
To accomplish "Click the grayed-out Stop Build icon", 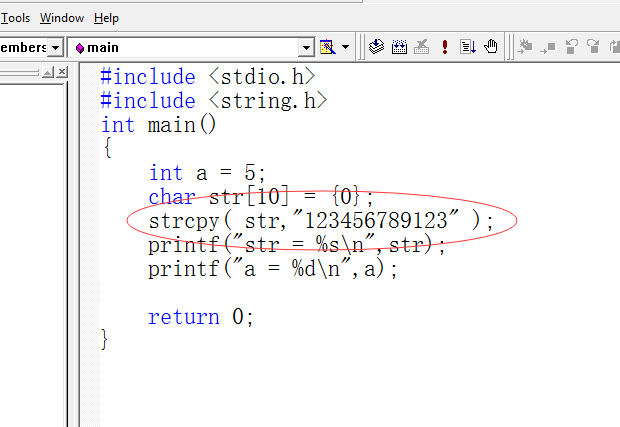I will tap(422, 46).
